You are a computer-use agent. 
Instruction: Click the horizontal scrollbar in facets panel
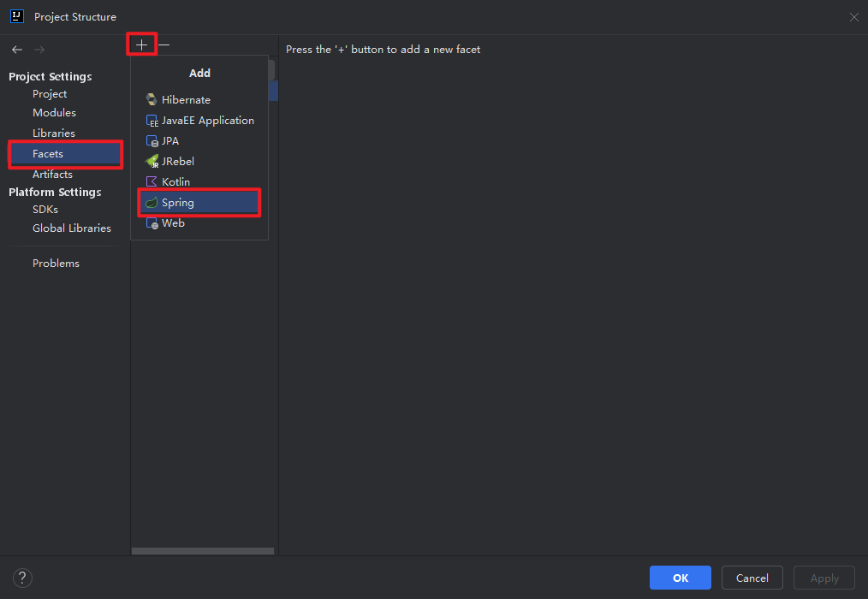tap(203, 551)
